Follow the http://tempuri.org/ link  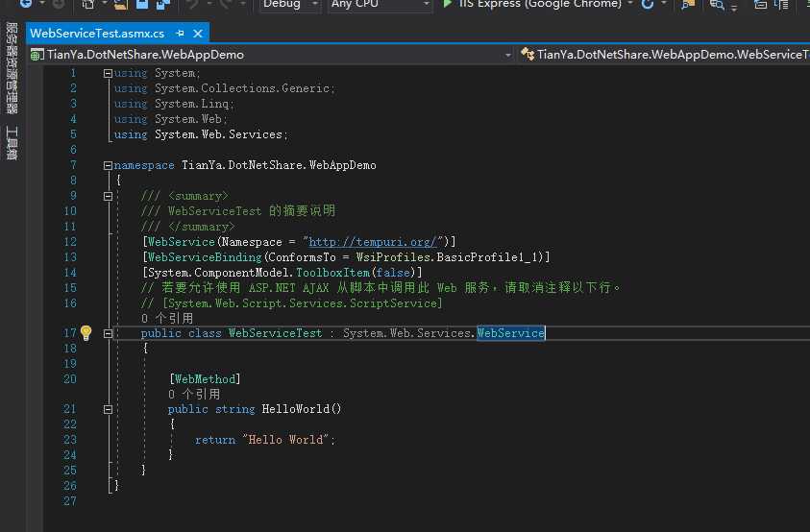[x=373, y=242]
